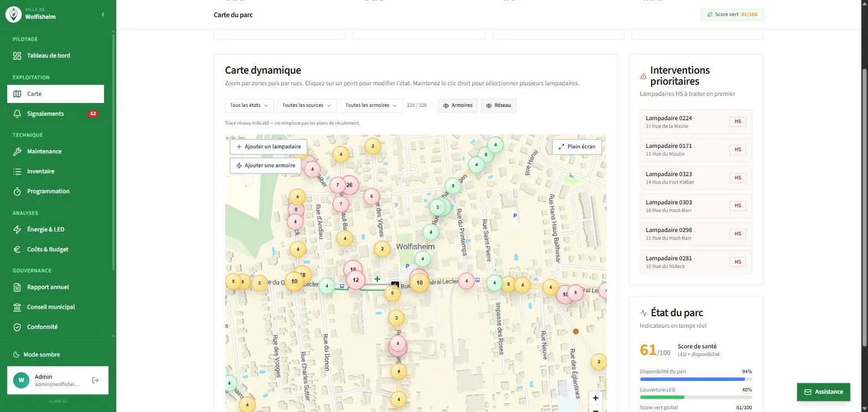This screenshot has width=868, height=412.
Task: Open Lampadaire 0224 intervention
Action: 696,122
